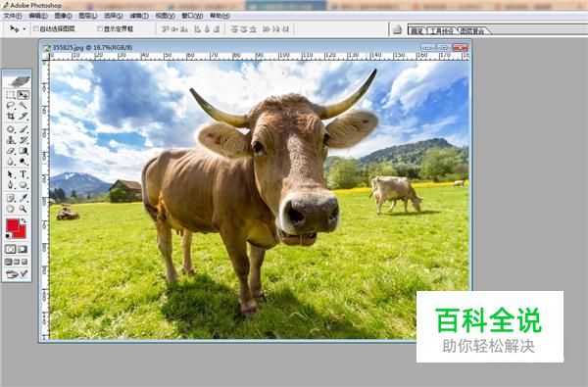Select the Ellipse shape tool
This screenshot has width=588, height=387.
pyautogui.click(x=24, y=185)
